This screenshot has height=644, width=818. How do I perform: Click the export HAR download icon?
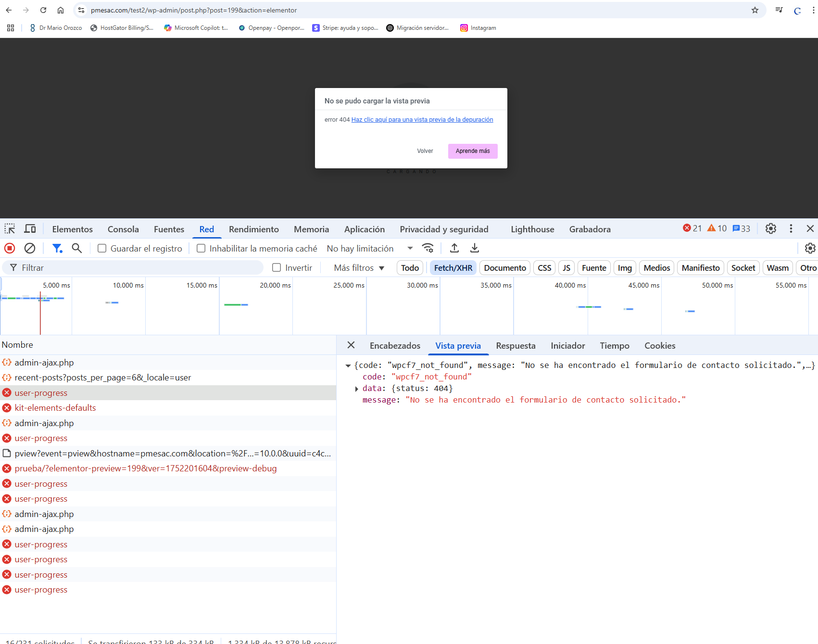pyautogui.click(x=475, y=248)
